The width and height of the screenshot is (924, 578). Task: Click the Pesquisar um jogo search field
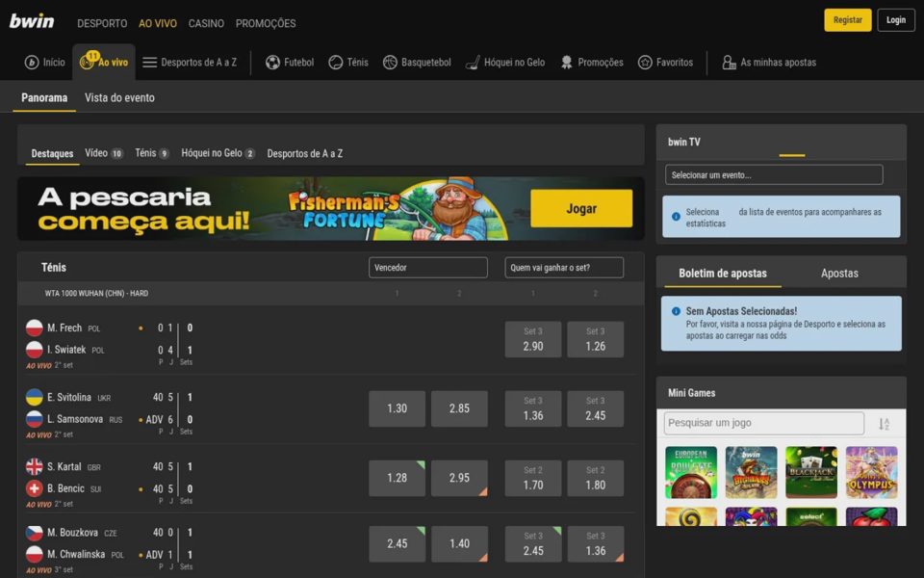pyautogui.click(x=763, y=423)
